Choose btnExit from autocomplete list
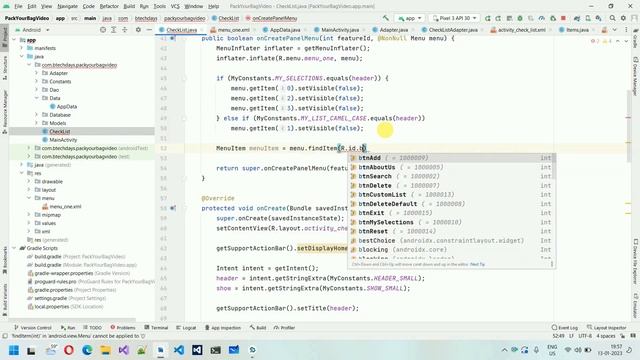 [x=451, y=213]
